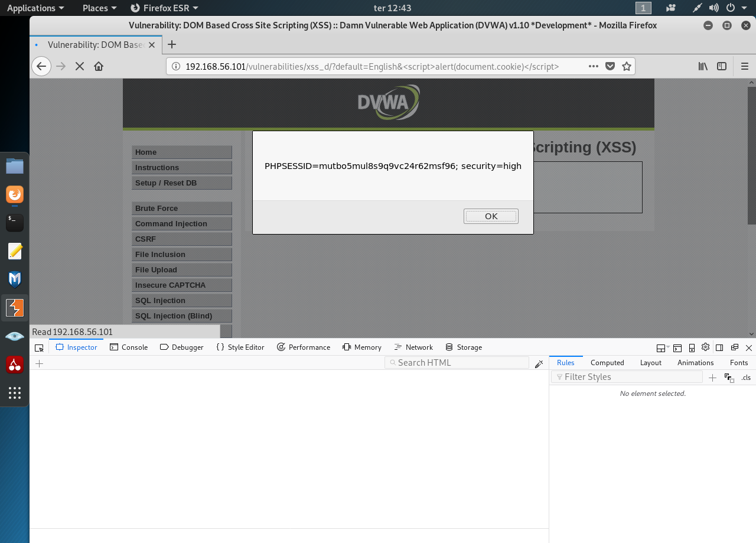Open the Firefox ESR app menu
756x543 pixels.
(164, 8)
